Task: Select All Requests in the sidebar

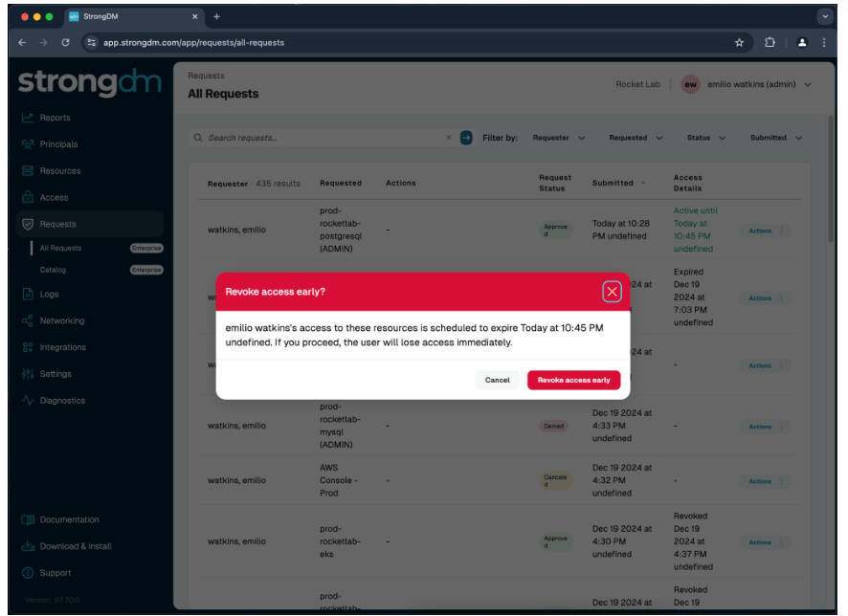Action: 60,248
